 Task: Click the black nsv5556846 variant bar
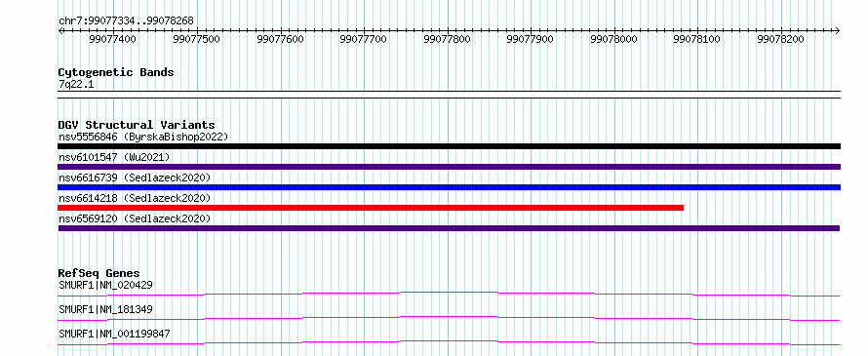tap(449, 146)
